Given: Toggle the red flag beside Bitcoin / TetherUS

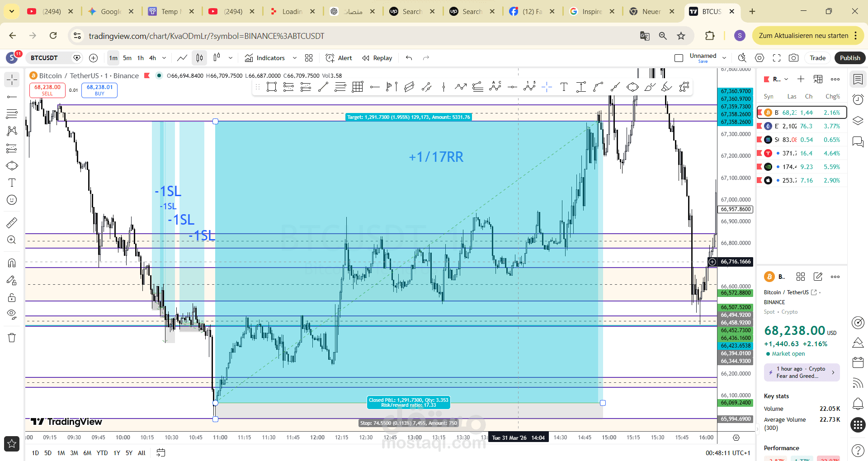Looking at the screenshot, I should point(147,75).
